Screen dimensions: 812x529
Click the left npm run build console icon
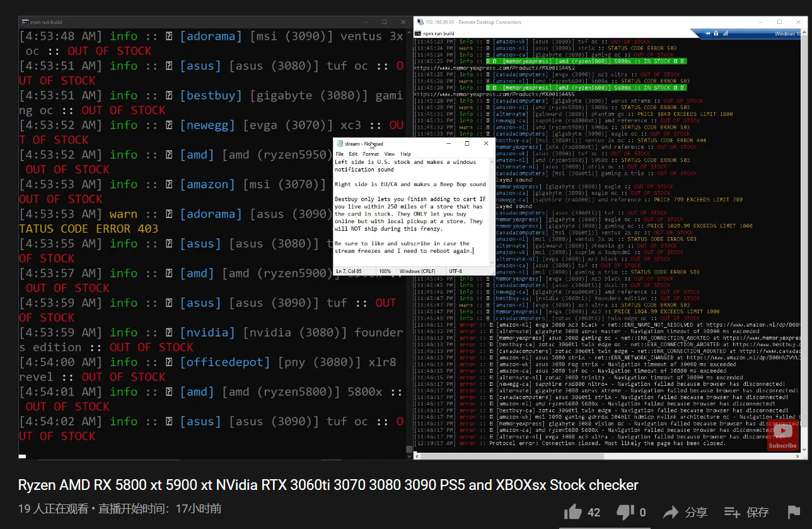pyautogui.click(x=25, y=22)
